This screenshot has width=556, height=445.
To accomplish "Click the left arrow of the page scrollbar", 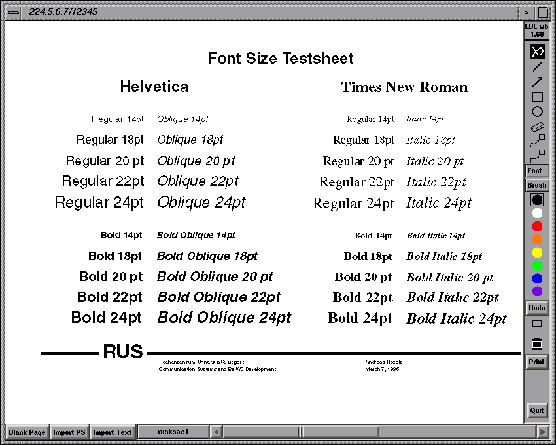I will tap(216, 432).
